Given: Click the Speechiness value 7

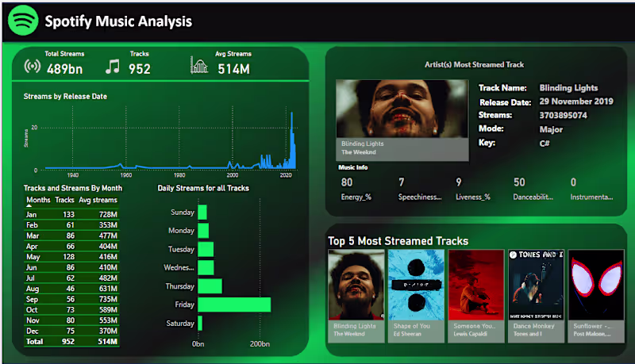Looking at the screenshot, I should pyautogui.click(x=402, y=182).
